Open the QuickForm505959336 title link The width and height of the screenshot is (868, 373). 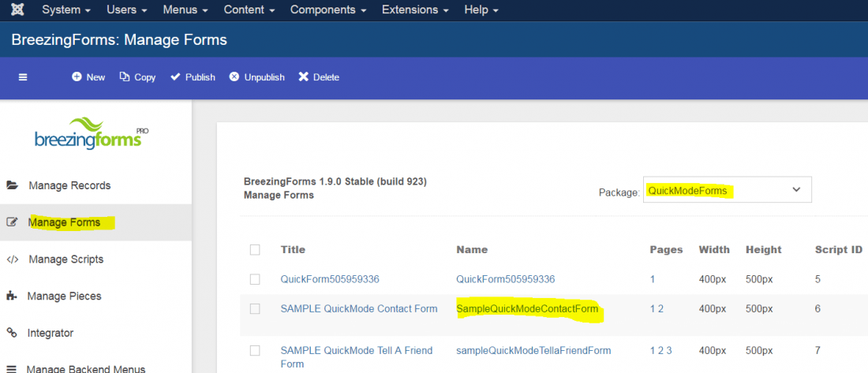coord(330,279)
